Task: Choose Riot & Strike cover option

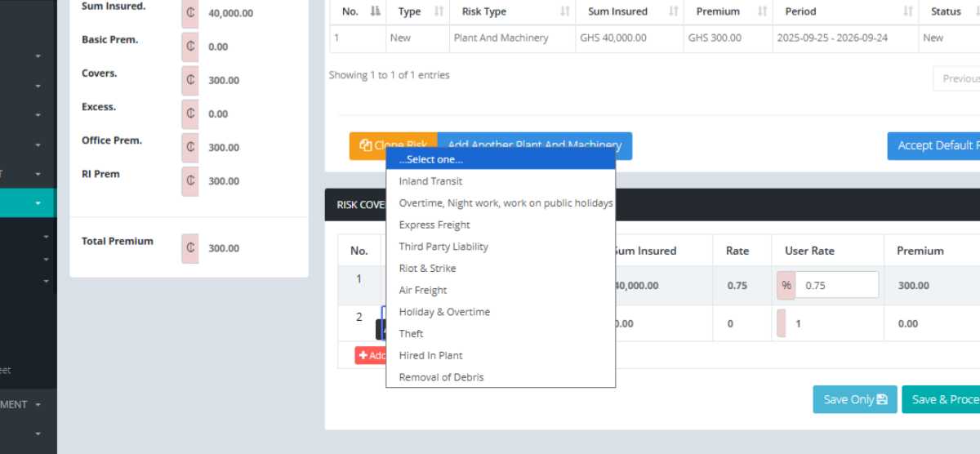Action: tap(427, 268)
